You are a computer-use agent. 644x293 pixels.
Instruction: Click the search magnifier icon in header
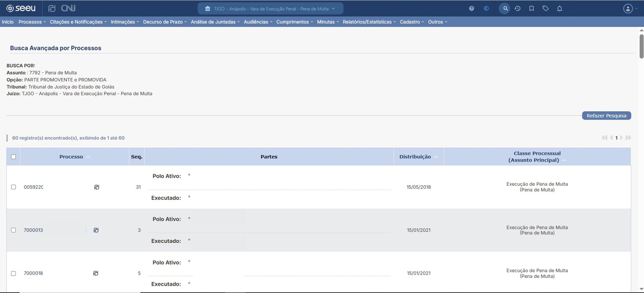pos(505,9)
